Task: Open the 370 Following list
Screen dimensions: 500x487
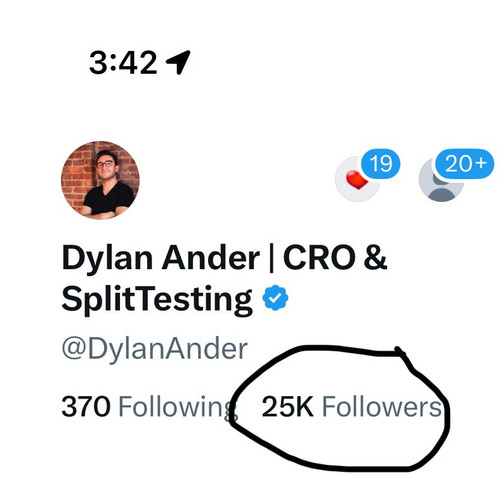Action: 149,408
